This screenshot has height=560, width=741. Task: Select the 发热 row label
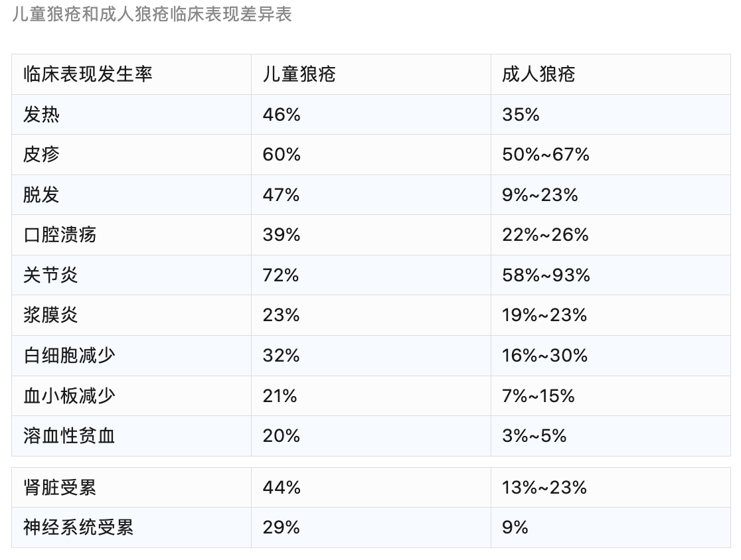pos(41,114)
